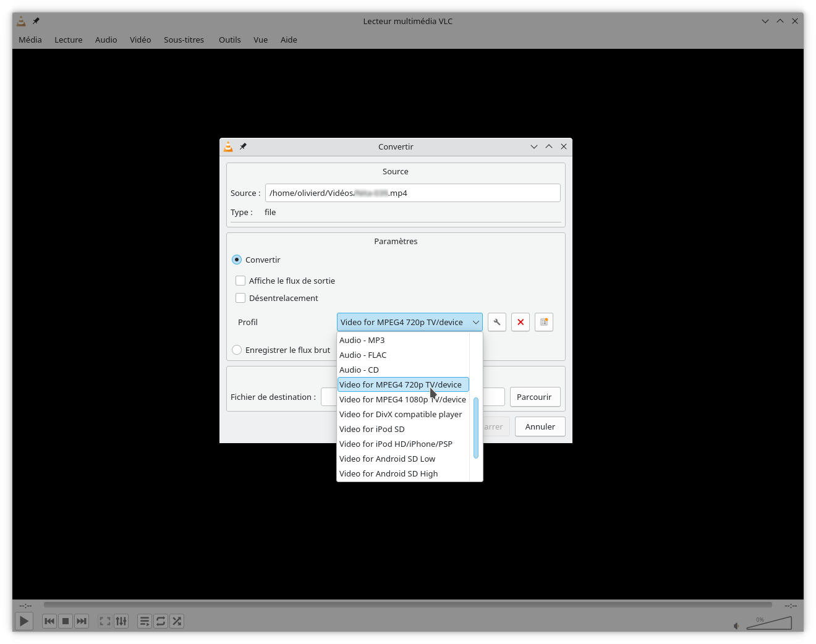
Task: Open the Outils menu
Action: click(229, 40)
